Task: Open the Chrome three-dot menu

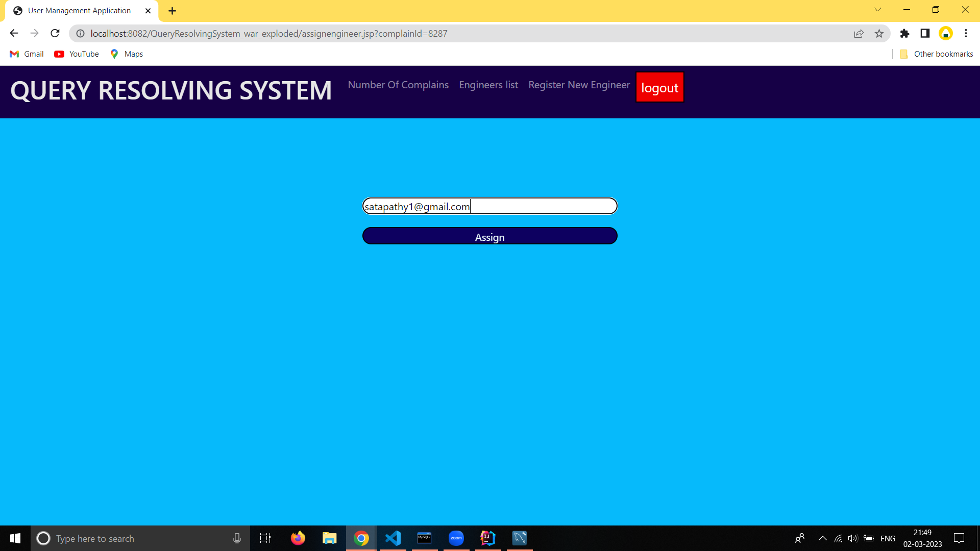Action: (x=966, y=34)
